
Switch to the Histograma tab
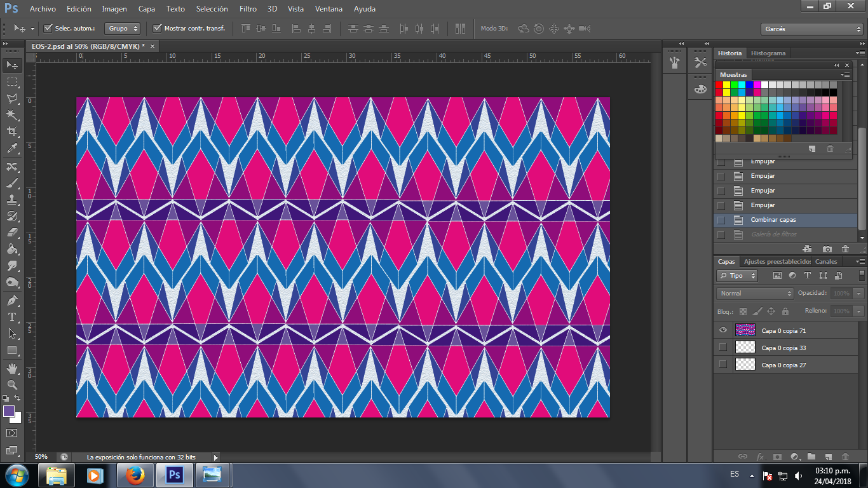768,53
